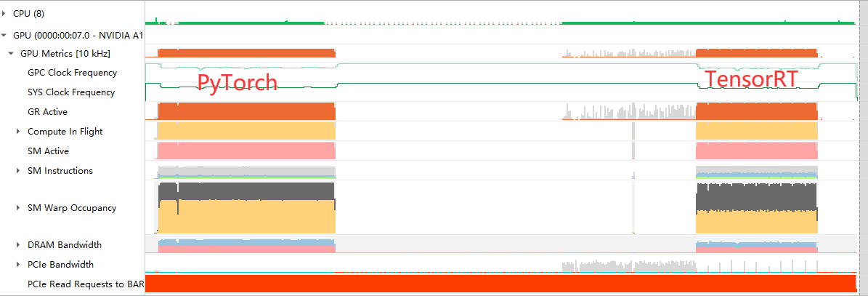Select the SYS Clock Frequency row

[x=71, y=92]
